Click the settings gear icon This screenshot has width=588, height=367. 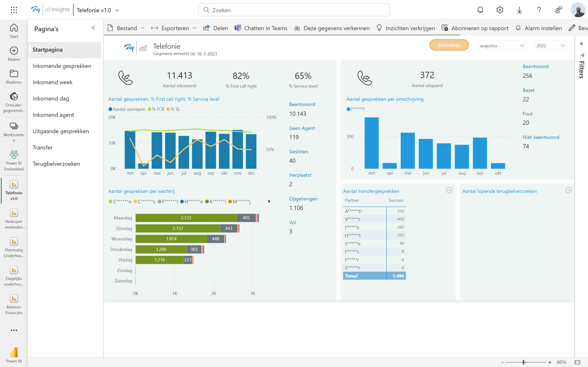[500, 10]
